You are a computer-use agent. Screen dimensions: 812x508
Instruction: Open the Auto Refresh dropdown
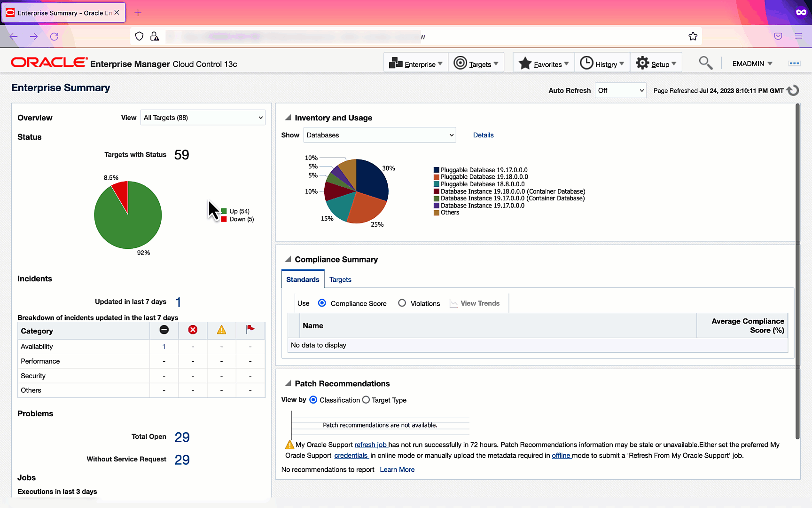pyautogui.click(x=620, y=90)
